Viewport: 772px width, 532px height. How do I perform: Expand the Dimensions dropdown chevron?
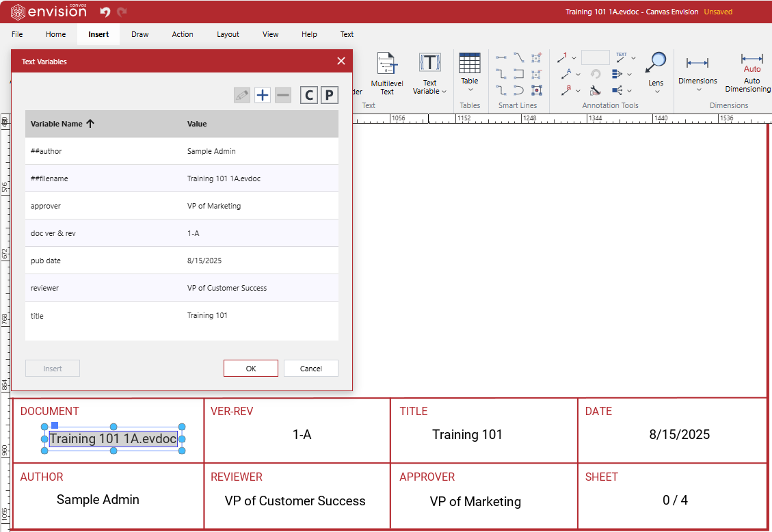[699, 90]
